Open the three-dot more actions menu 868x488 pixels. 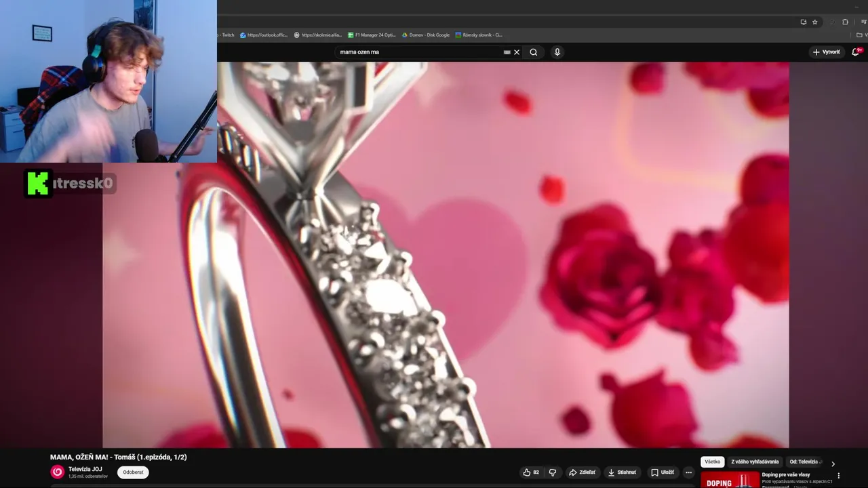689,472
